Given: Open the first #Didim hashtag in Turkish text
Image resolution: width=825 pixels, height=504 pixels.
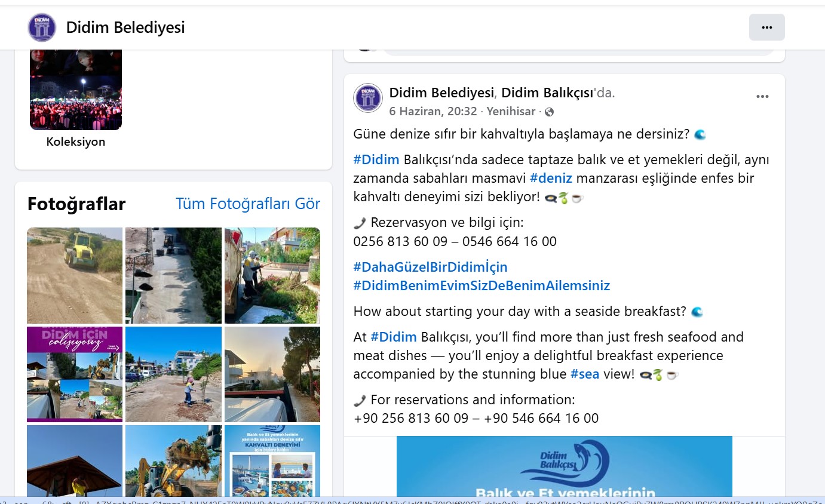Looking at the screenshot, I should point(376,159).
